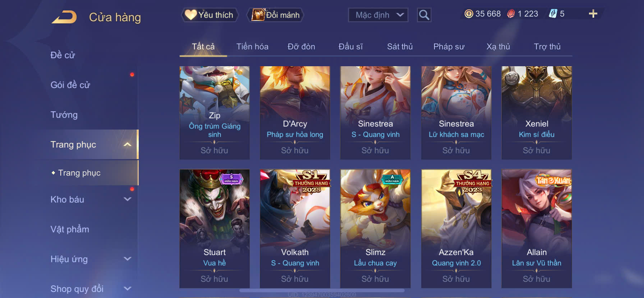Tap the back arrow icon
Viewport: 644px width, 298px height.
[64, 17]
